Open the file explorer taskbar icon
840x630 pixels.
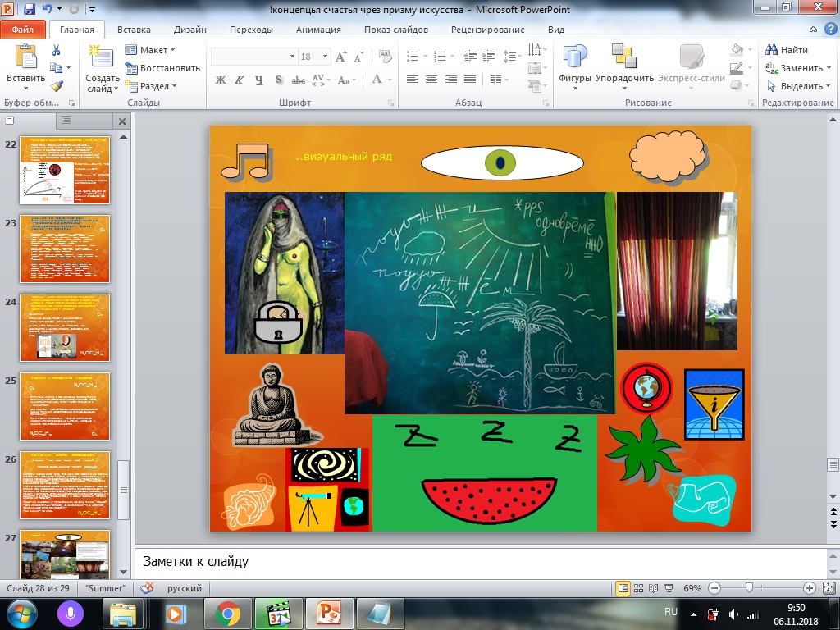[123, 614]
